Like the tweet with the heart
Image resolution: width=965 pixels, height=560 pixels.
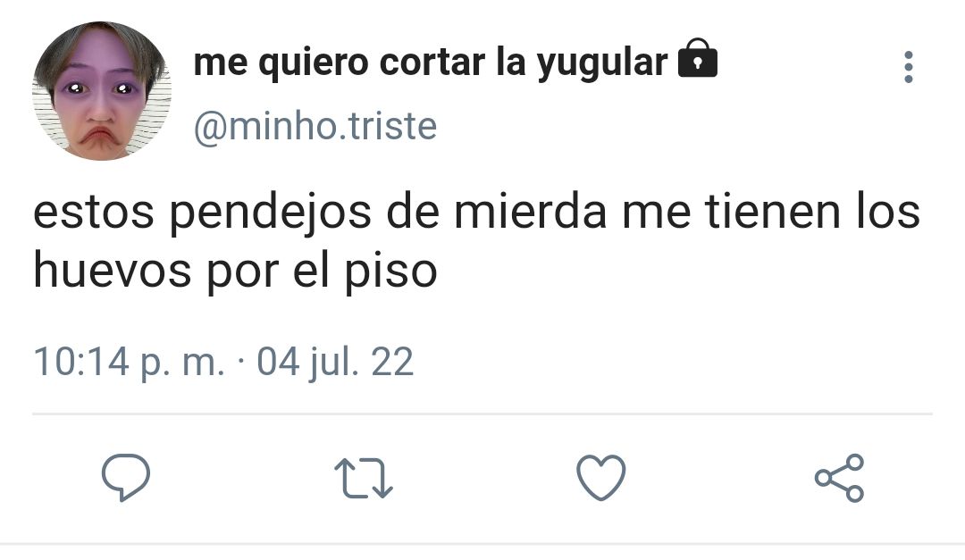coord(601,478)
